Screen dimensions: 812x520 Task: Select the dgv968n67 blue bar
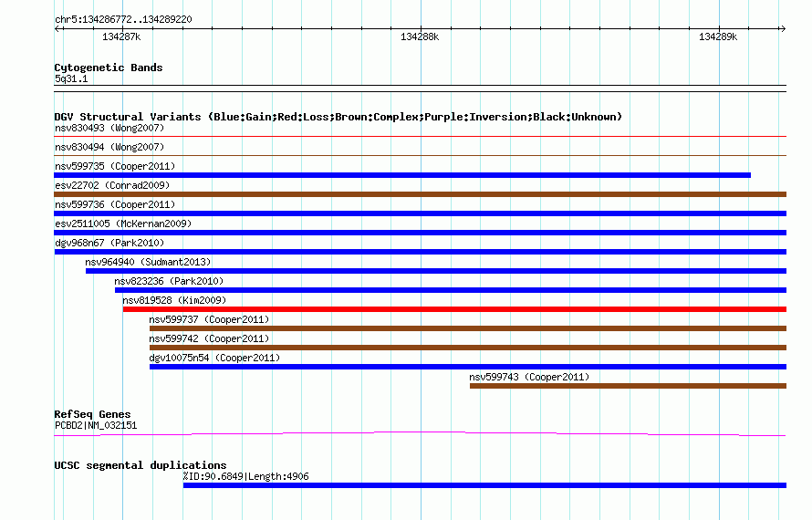421,252
